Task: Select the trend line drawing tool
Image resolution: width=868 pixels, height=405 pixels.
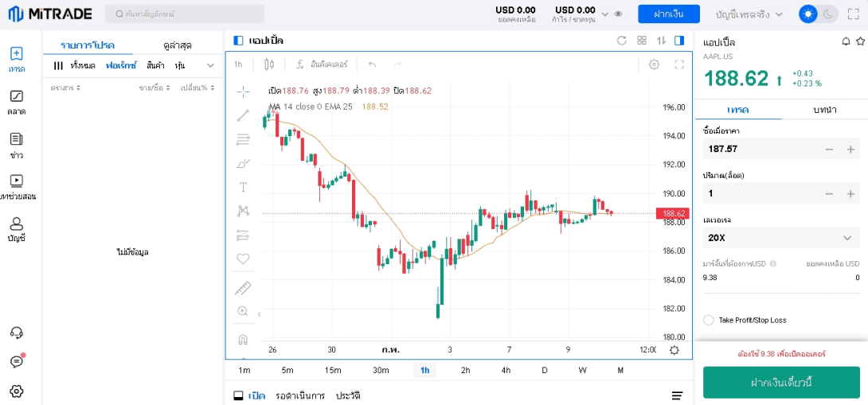Action: point(243,115)
